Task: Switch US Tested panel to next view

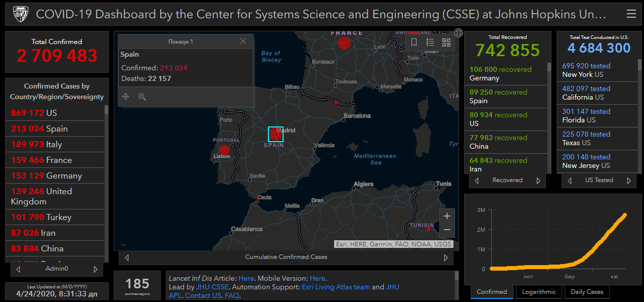Action: click(x=629, y=181)
